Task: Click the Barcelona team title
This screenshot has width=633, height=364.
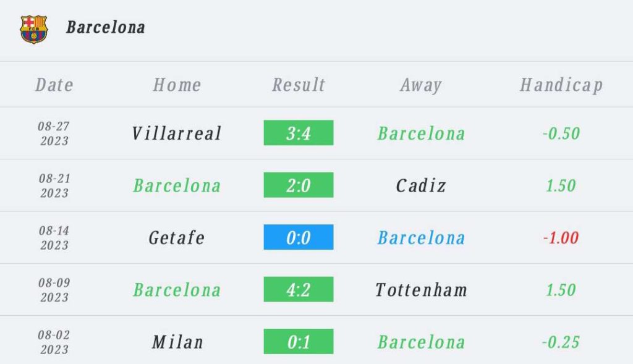Action: point(106,28)
